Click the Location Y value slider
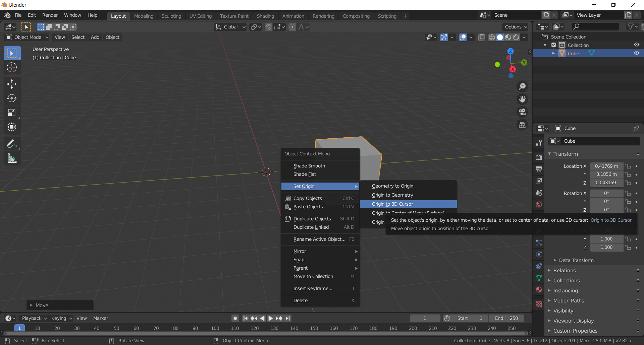The image size is (644, 345). point(606,174)
